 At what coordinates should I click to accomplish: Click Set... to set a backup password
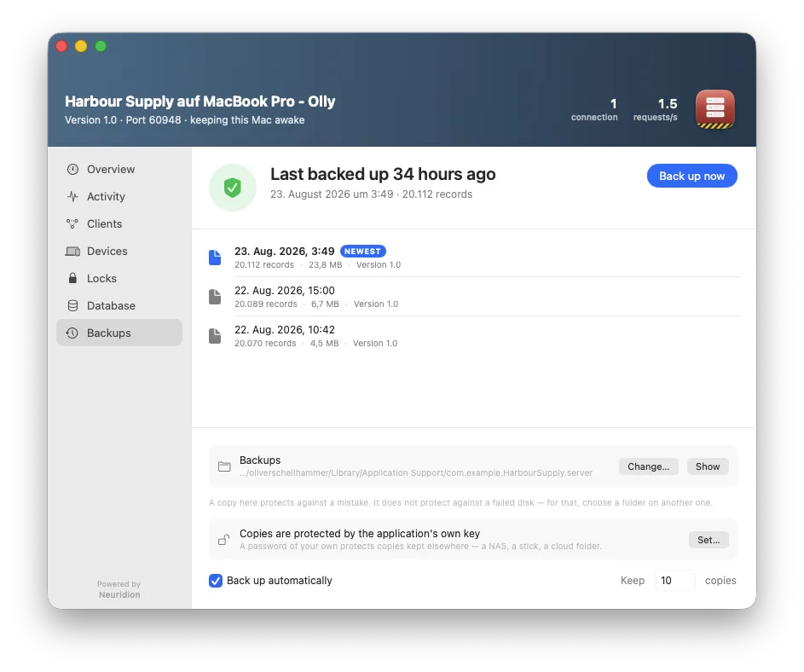point(709,540)
